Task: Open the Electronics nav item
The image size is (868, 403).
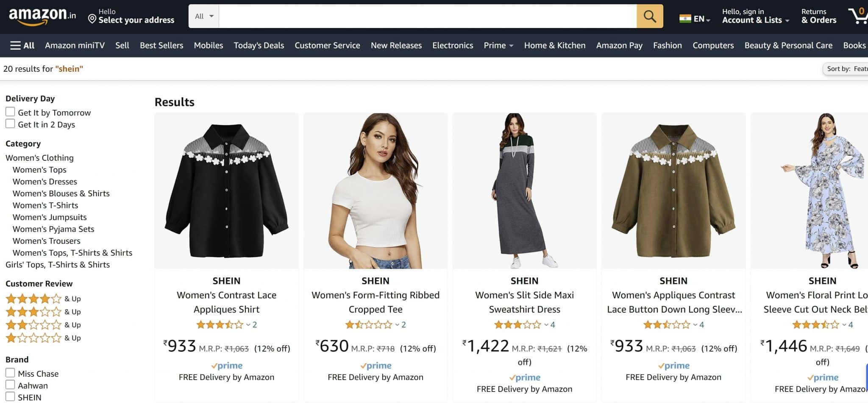Action: click(453, 45)
